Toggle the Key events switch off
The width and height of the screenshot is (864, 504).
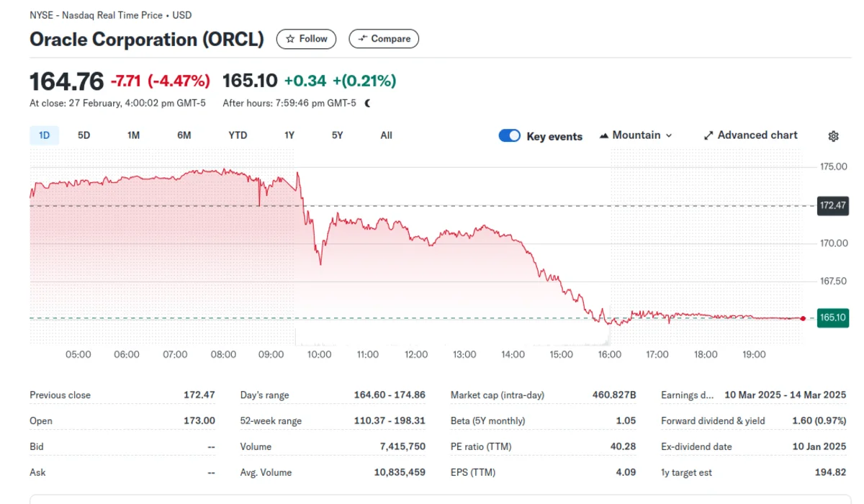[509, 135]
